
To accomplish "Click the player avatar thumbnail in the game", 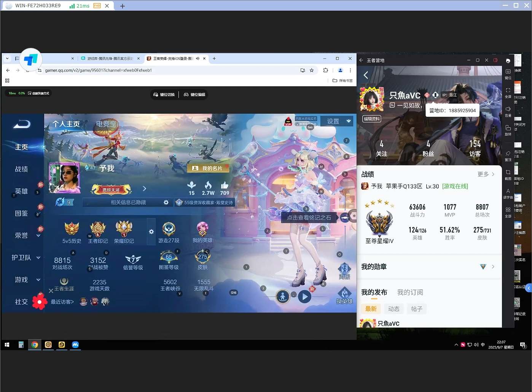I will [64, 178].
